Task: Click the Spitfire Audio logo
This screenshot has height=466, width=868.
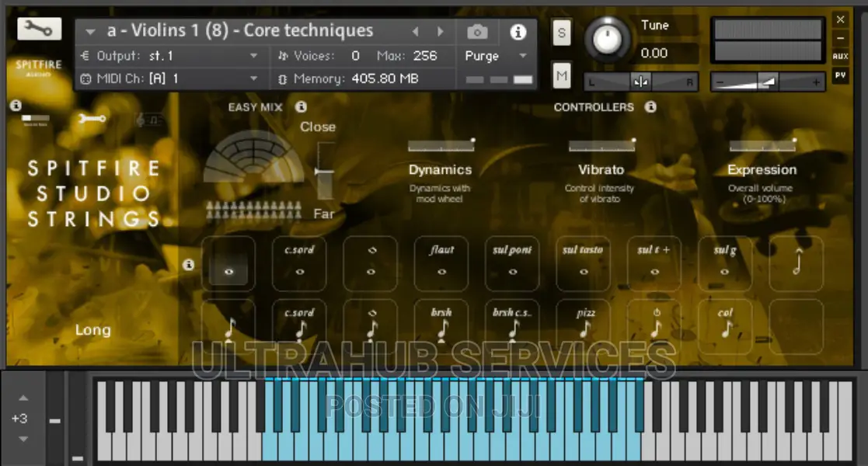Action: [x=38, y=67]
